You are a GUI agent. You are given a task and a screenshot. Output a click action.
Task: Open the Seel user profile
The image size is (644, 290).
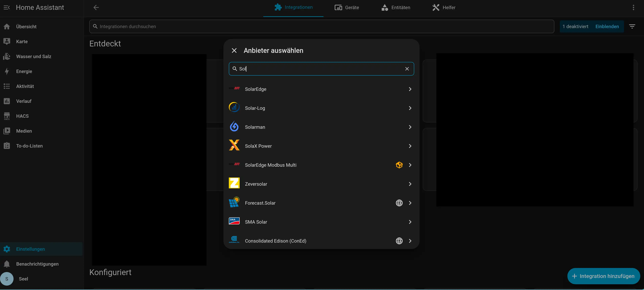pos(41,279)
